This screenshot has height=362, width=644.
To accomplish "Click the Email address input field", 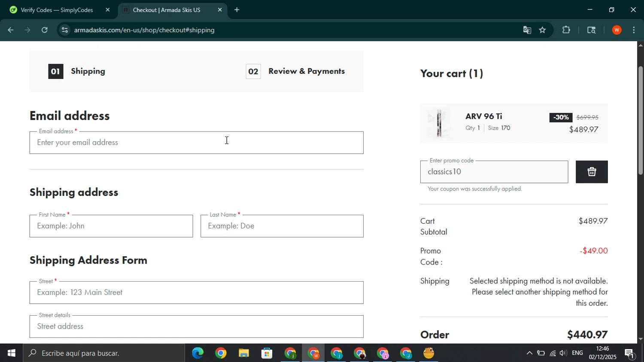I will tap(196, 143).
